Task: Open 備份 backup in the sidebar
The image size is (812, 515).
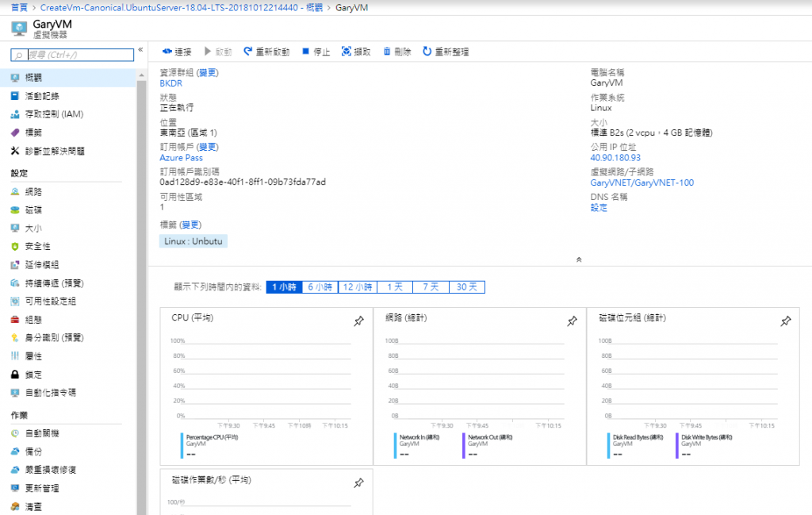Action: click(67, 452)
